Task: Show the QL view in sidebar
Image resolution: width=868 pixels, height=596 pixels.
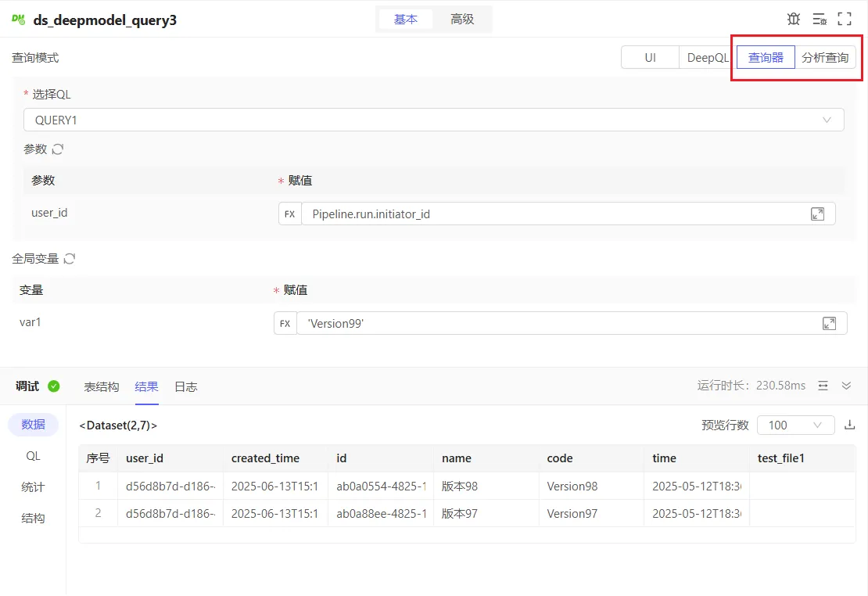Action: coord(33,456)
